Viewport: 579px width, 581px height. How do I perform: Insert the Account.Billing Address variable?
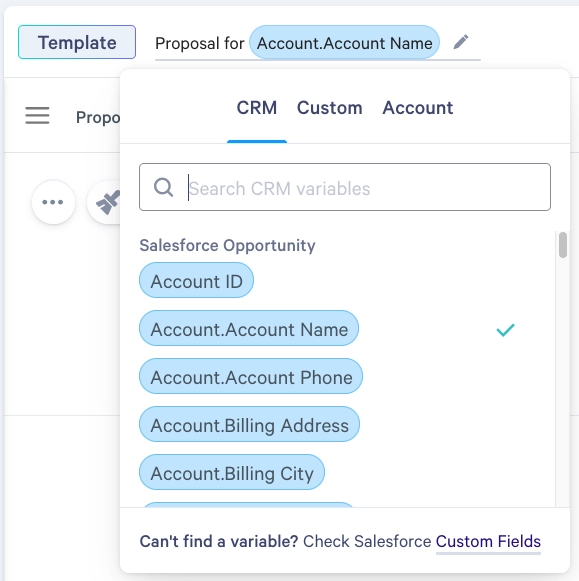coord(249,424)
